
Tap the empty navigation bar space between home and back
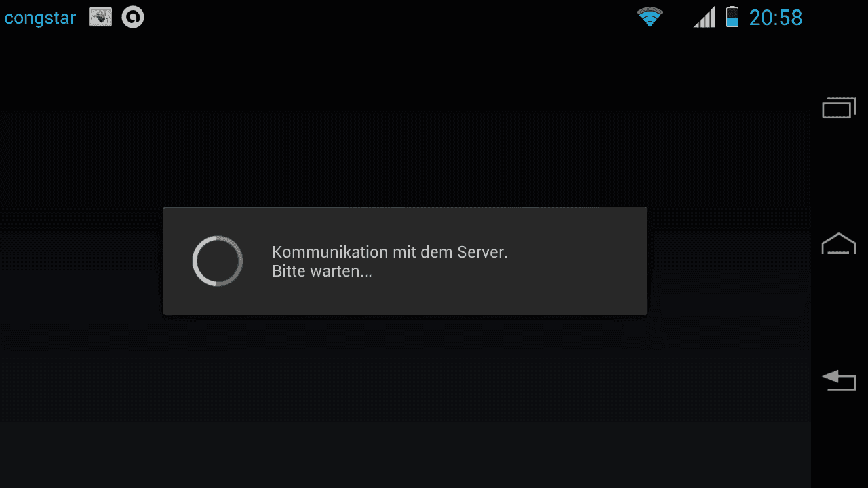coord(840,312)
